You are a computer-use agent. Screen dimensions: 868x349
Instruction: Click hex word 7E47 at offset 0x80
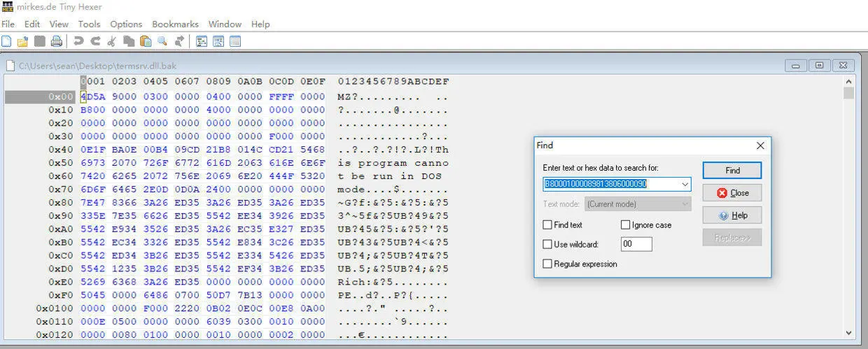(x=93, y=203)
